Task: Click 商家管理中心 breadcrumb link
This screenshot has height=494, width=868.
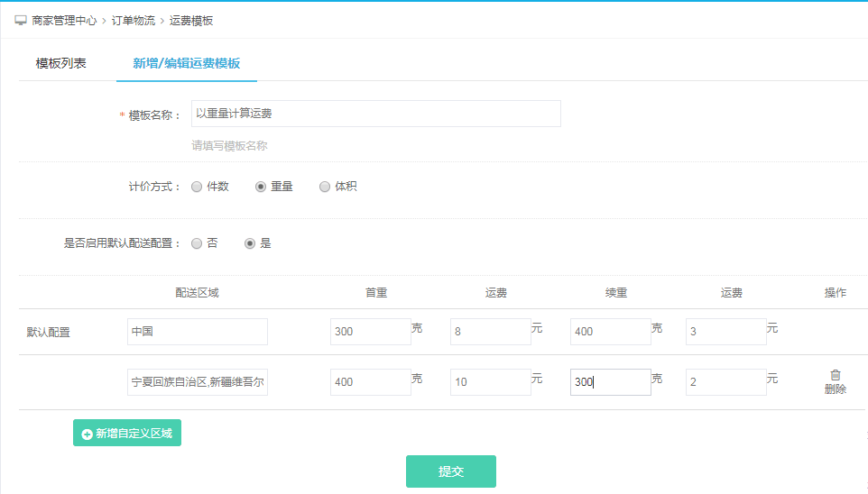Action: pos(64,20)
